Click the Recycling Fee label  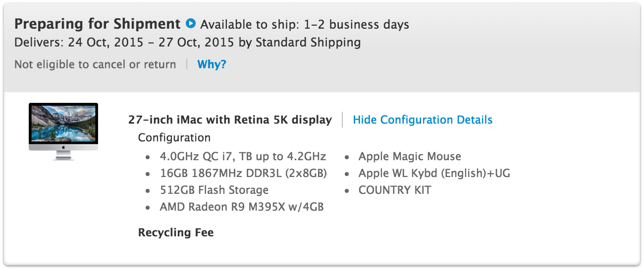tap(176, 232)
